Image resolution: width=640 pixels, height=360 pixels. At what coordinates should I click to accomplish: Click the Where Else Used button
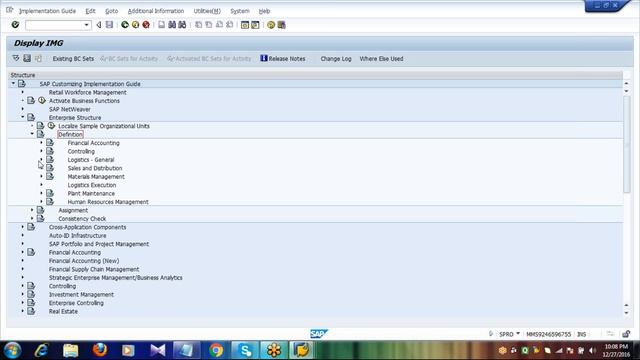[381, 59]
